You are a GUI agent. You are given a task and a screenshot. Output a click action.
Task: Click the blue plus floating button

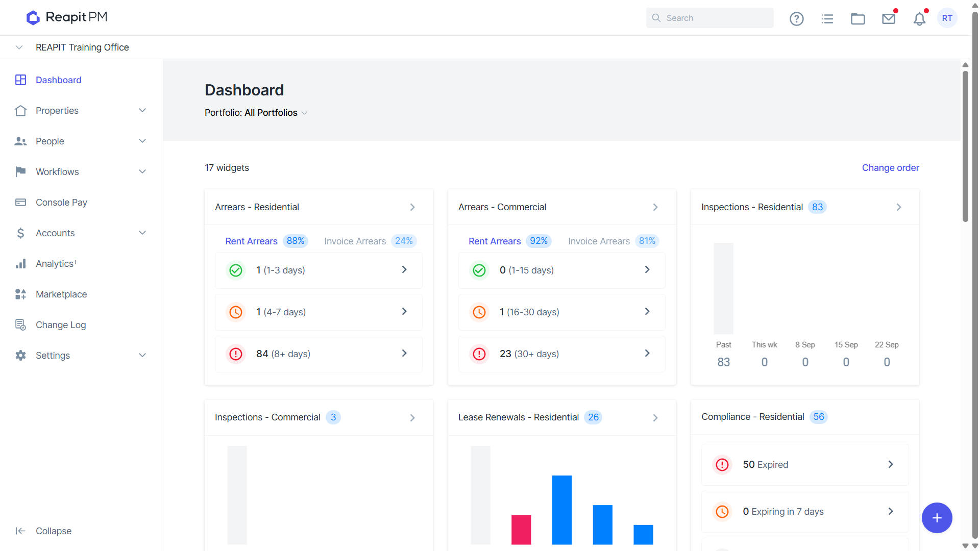(937, 518)
